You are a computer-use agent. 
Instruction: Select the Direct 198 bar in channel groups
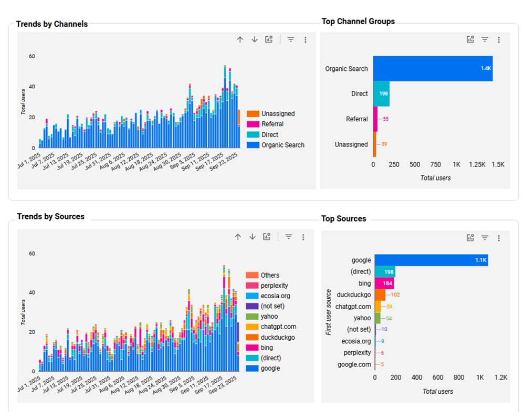(x=381, y=94)
